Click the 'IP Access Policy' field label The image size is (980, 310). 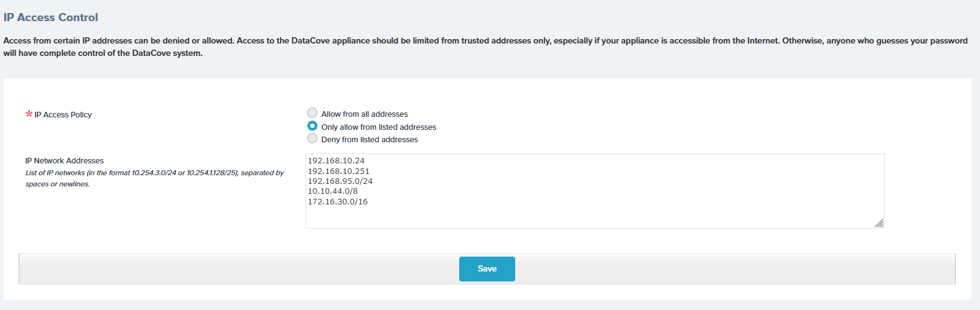tap(63, 115)
